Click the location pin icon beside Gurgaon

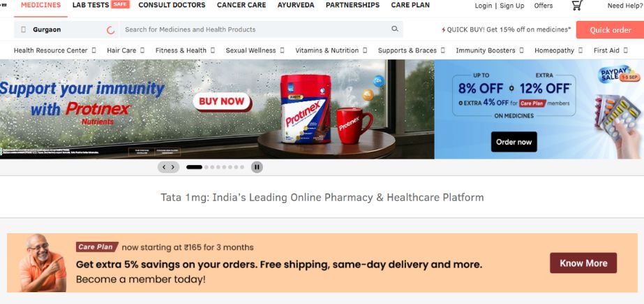pos(24,29)
